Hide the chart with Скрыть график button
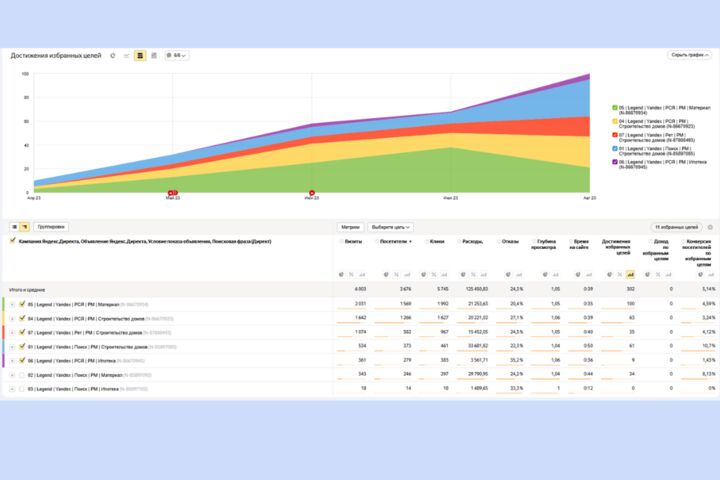This screenshot has height=480, width=720. point(690,55)
